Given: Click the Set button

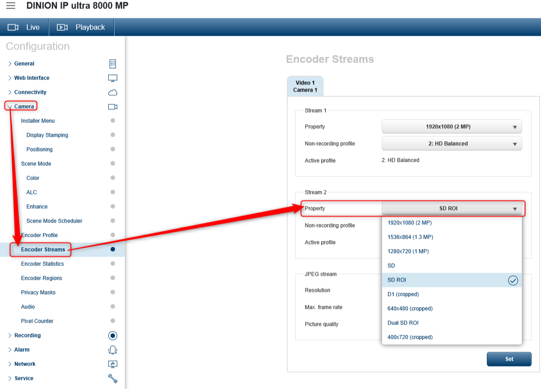Looking at the screenshot, I should click(x=509, y=359).
